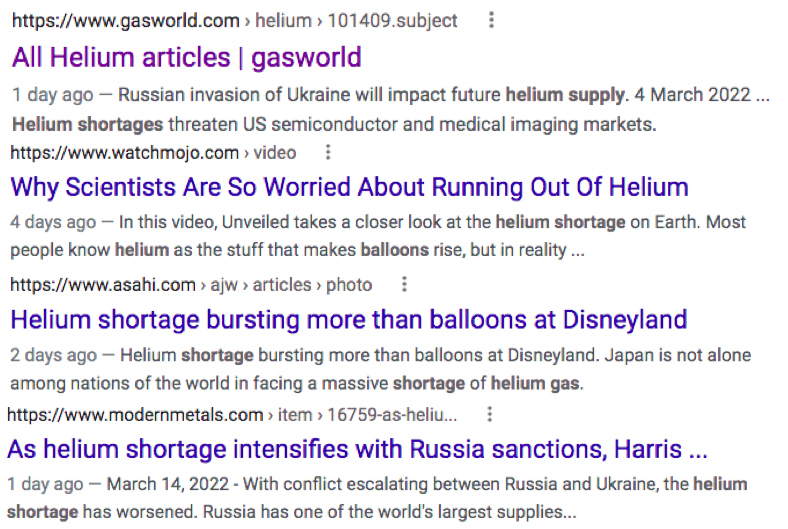
Task: Open the three-dot menu beside the modernmetals.com URL
Action: [x=489, y=414]
